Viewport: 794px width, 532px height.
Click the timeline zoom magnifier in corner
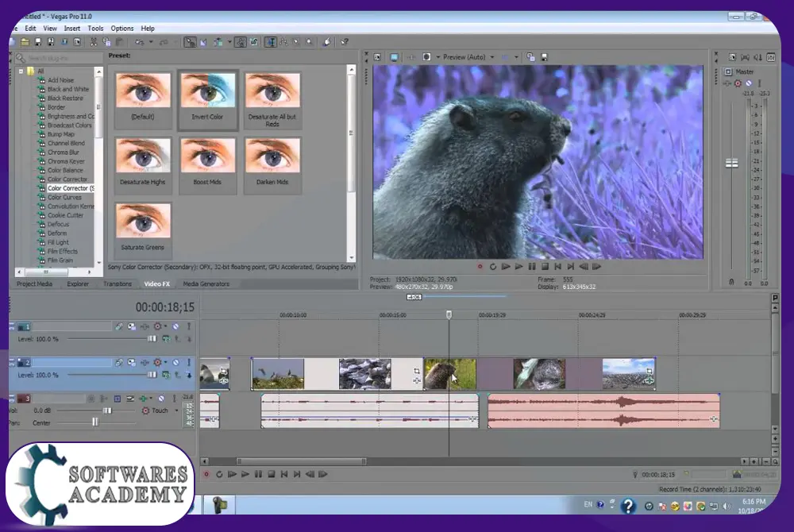point(775,461)
